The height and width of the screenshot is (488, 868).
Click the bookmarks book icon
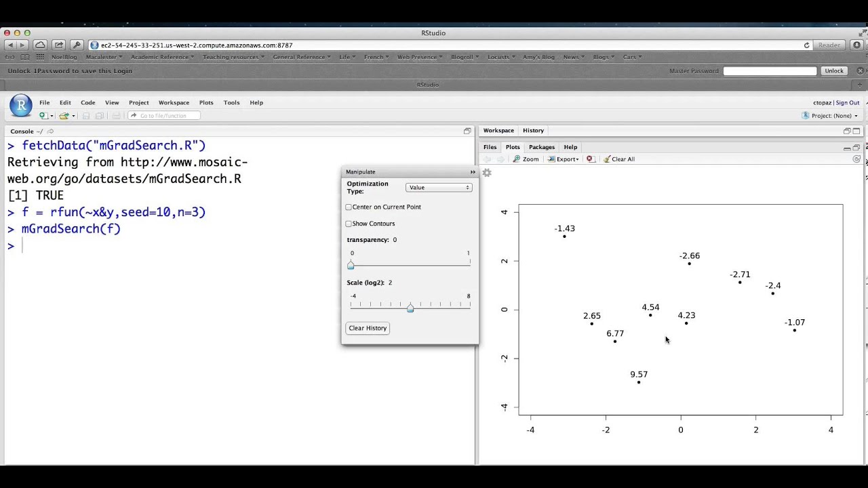(25, 57)
